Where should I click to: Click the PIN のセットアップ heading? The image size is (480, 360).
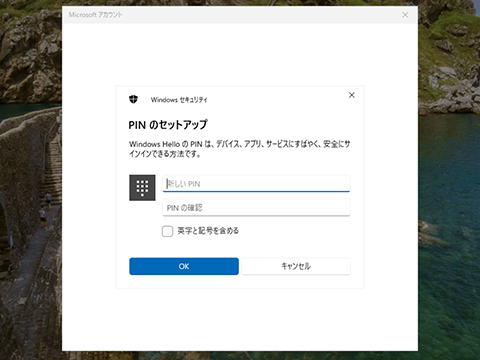[x=168, y=125]
